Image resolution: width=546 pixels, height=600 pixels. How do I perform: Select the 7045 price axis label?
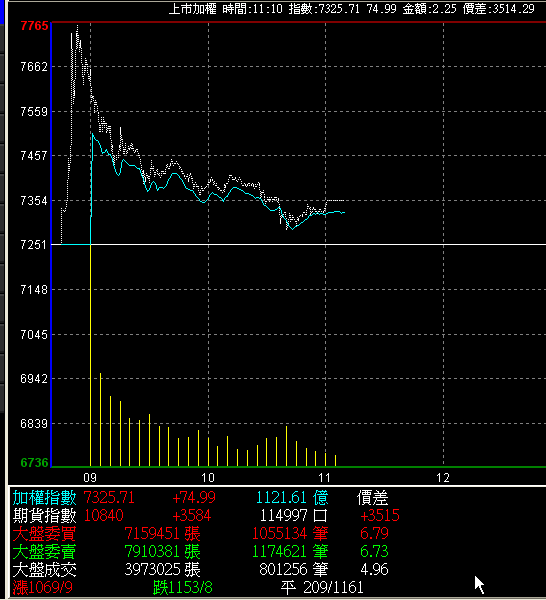tap(34, 334)
